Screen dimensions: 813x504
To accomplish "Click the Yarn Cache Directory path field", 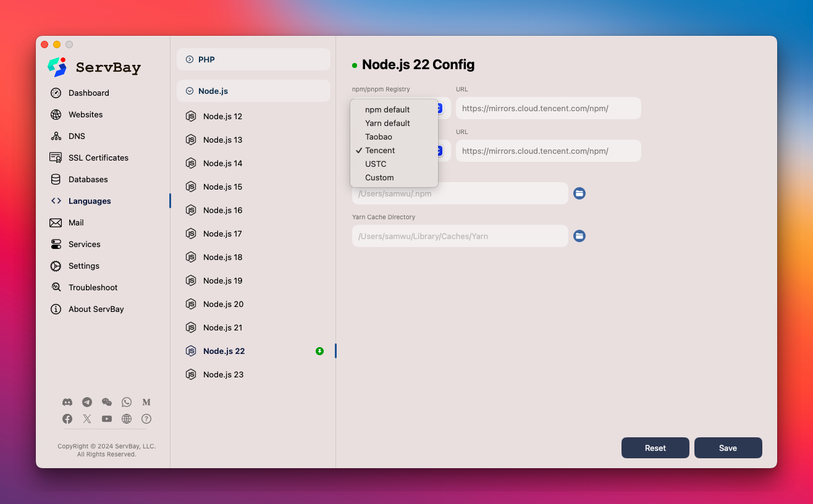I will 460,236.
